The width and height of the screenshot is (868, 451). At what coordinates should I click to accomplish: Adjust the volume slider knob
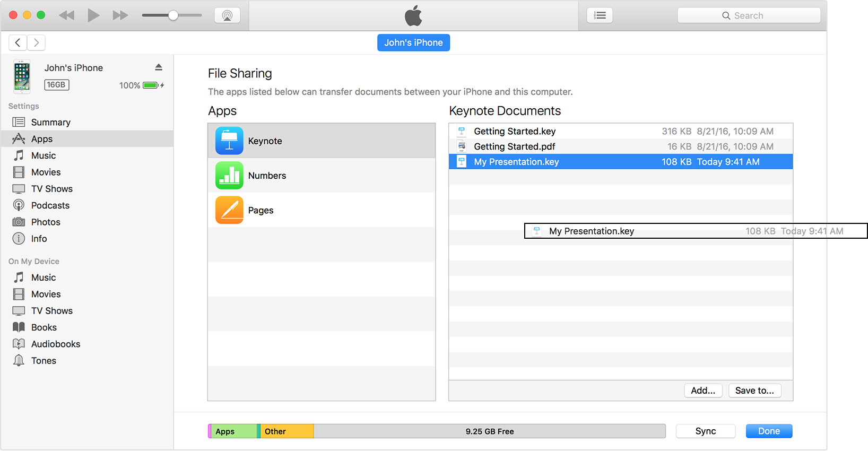click(173, 15)
